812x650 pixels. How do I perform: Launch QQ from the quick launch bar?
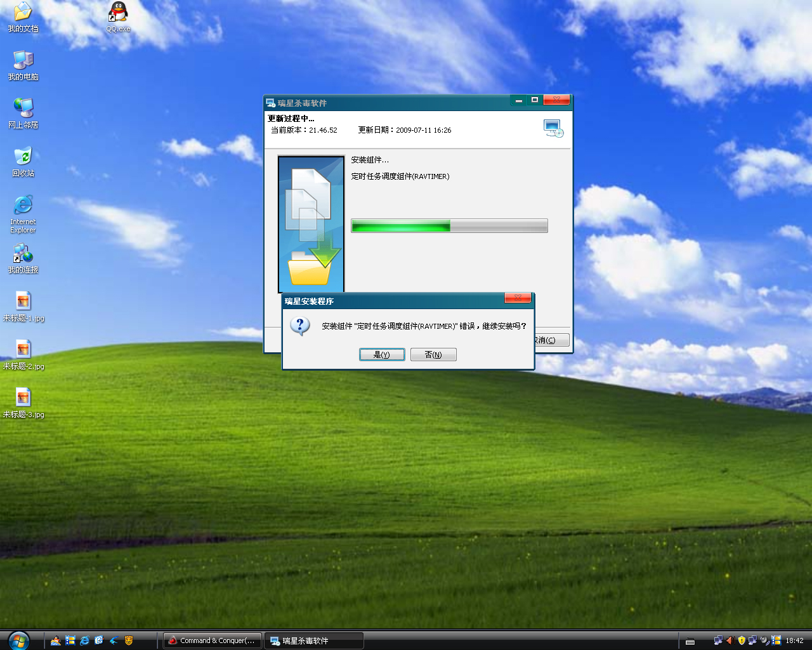56,640
